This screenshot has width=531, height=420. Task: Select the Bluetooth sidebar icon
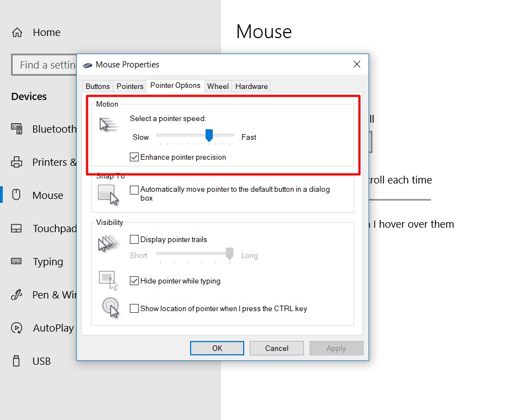pos(17,129)
